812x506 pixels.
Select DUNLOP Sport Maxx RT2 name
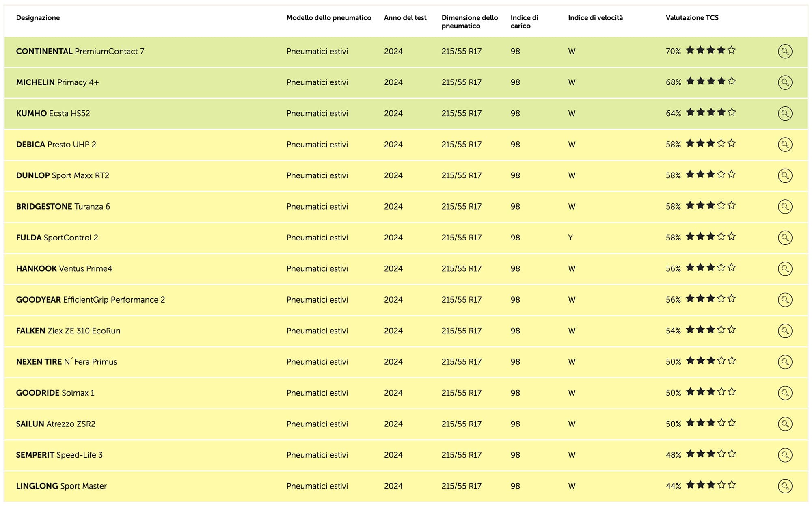tap(63, 175)
